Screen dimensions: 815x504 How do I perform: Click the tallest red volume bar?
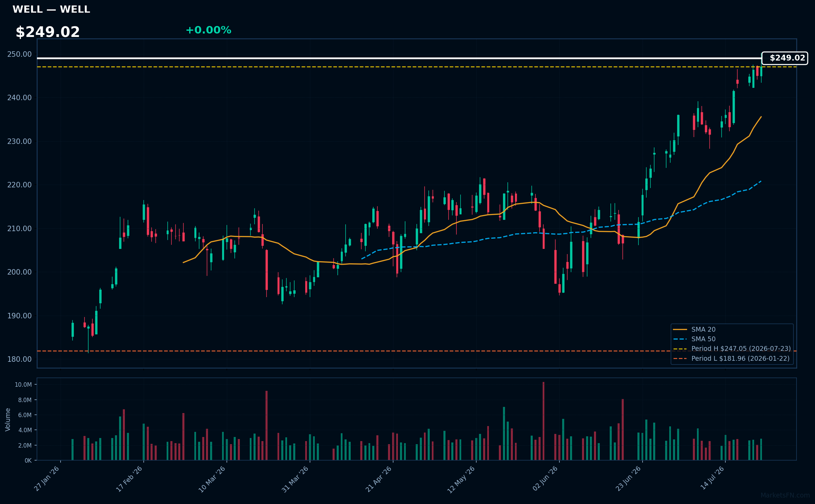pos(543,421)
